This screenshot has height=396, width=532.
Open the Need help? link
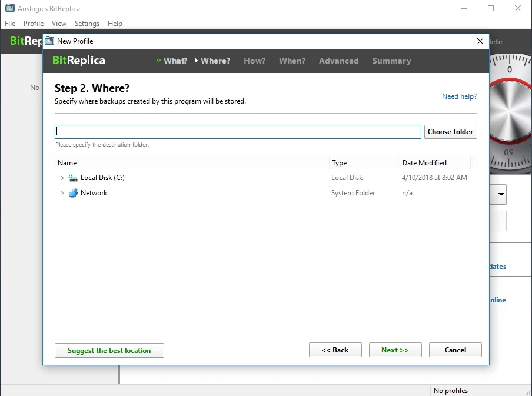[459, 96]
